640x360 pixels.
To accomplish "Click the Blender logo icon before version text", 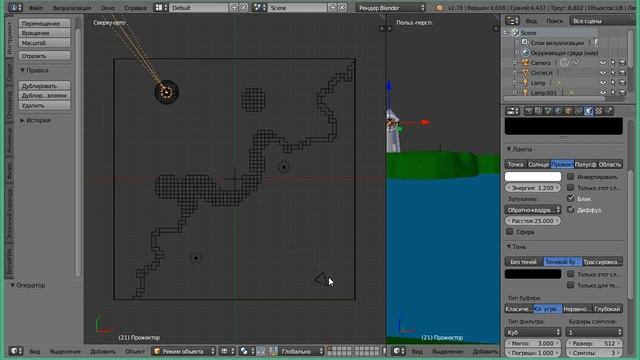I will [x=439, y=8].
